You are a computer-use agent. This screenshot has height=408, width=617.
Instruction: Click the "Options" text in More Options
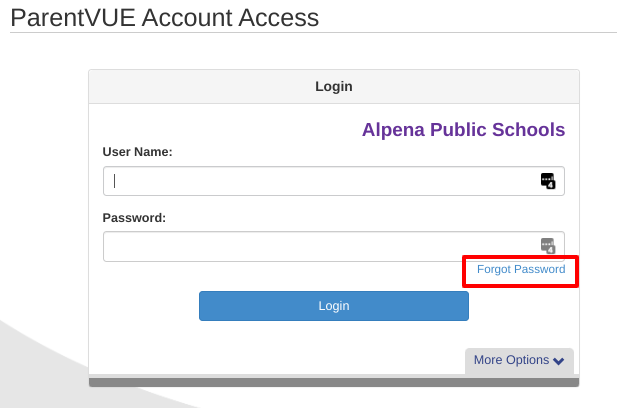[x=528, y=360]
